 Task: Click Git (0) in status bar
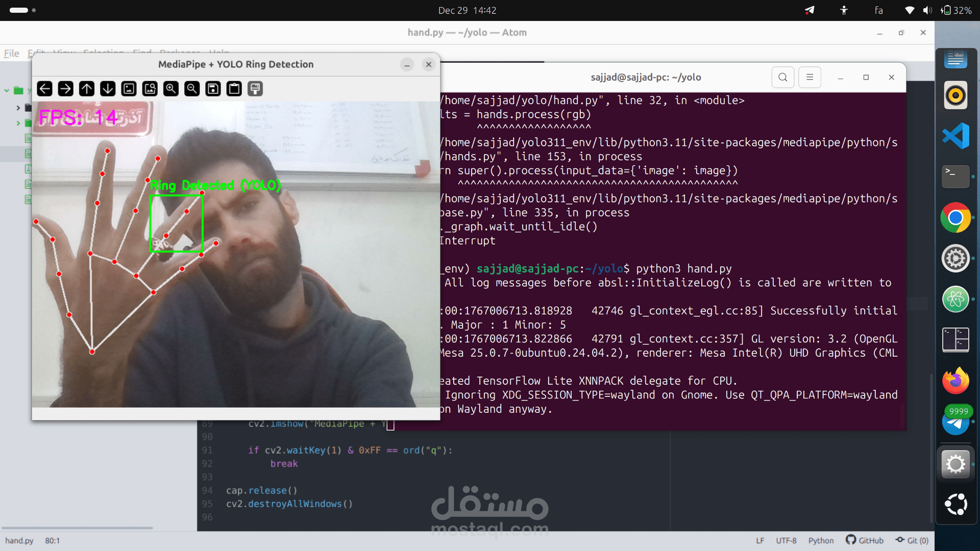tap(912, 540)
